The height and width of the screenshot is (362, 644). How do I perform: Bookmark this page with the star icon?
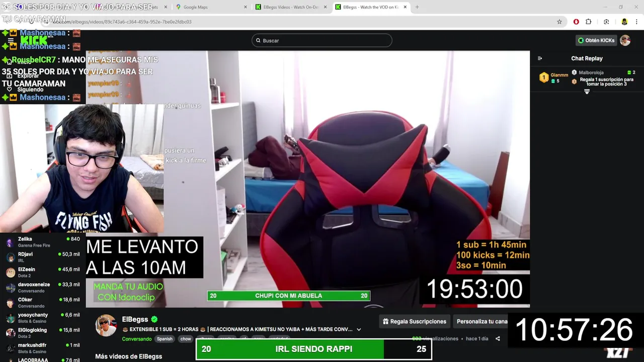559,22
